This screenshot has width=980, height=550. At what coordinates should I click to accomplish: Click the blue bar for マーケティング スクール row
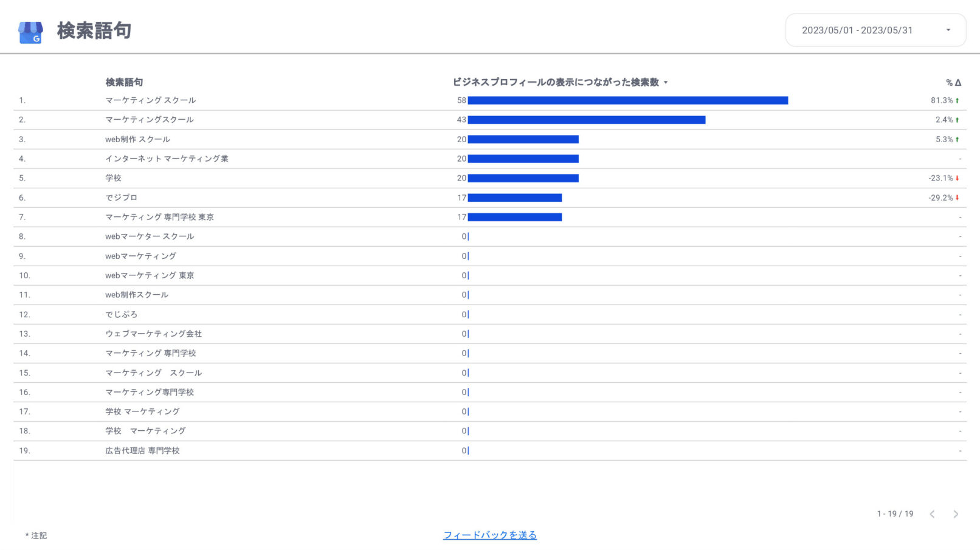[627, 100]
